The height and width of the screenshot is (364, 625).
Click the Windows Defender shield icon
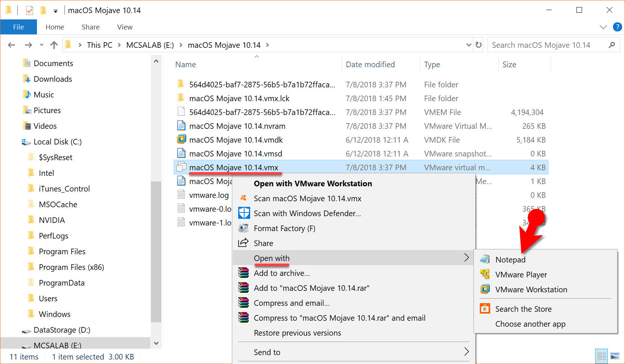click(x=244, y=213)
